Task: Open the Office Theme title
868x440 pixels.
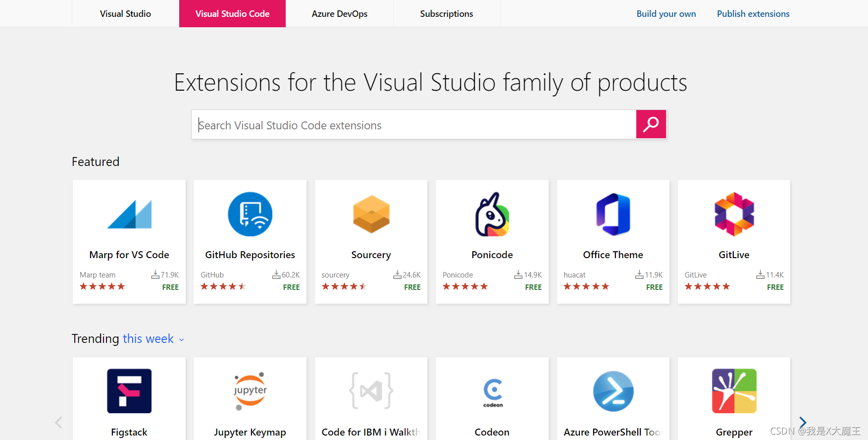Action: (613, 255)
